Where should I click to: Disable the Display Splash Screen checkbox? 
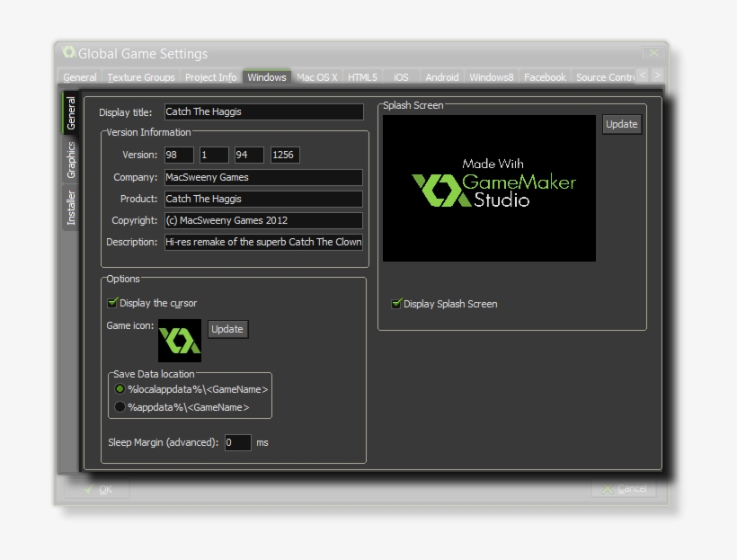click(x=396, y=304)
